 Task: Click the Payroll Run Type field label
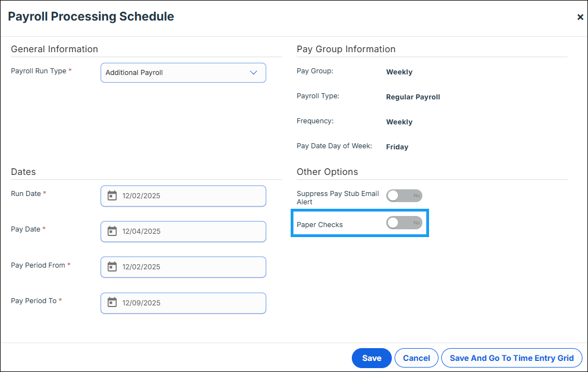point(38,71)
